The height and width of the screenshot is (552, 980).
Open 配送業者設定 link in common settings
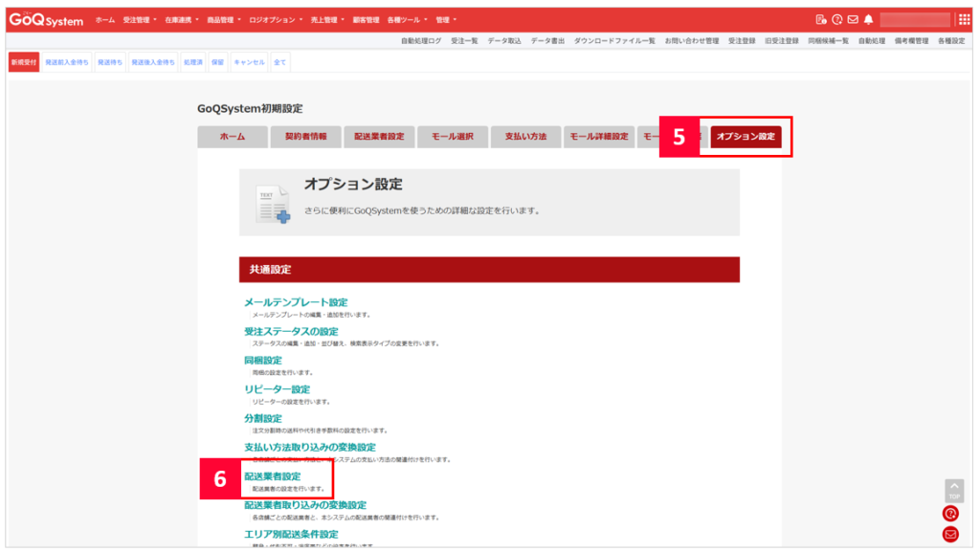273,475
